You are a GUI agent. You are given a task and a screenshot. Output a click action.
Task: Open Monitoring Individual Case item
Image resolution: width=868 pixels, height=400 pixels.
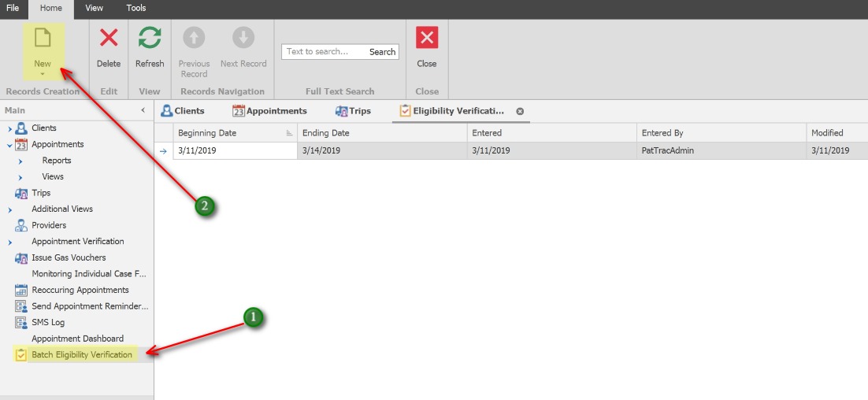tap(89, 274)
